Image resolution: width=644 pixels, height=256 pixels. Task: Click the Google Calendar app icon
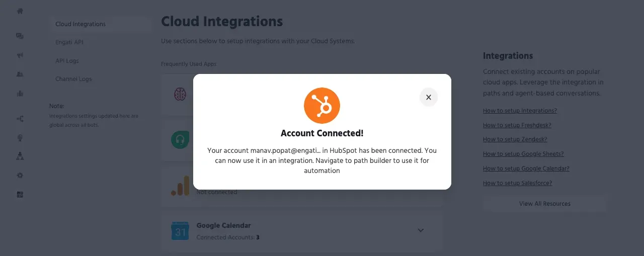180,231
